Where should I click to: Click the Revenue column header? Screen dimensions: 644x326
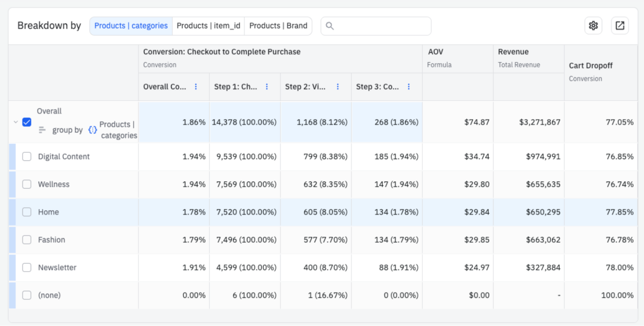[x=513, y=52]
